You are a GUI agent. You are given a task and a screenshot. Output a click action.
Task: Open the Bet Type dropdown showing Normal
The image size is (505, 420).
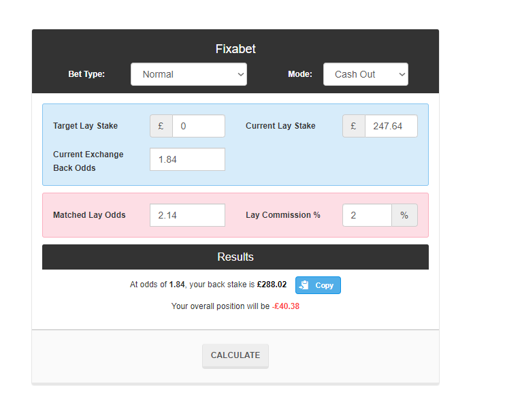click(x=189, y=74)
